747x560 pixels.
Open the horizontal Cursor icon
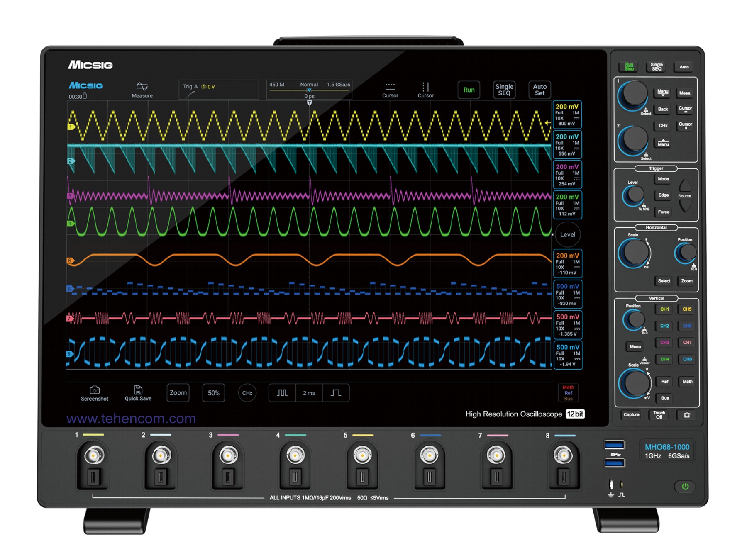pyautogui.click(x=390, y=90)
